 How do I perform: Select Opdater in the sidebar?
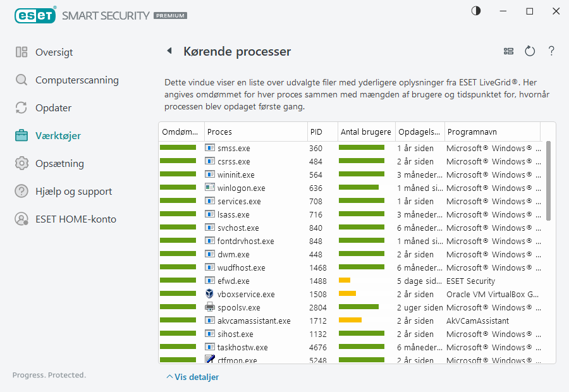pyautogui.click(x=53, y=108)
